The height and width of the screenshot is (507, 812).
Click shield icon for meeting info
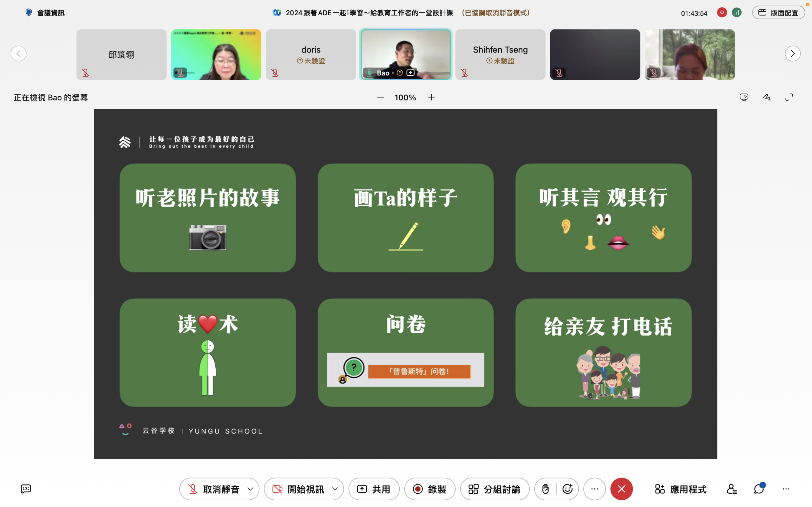click(x=29, y=13)
